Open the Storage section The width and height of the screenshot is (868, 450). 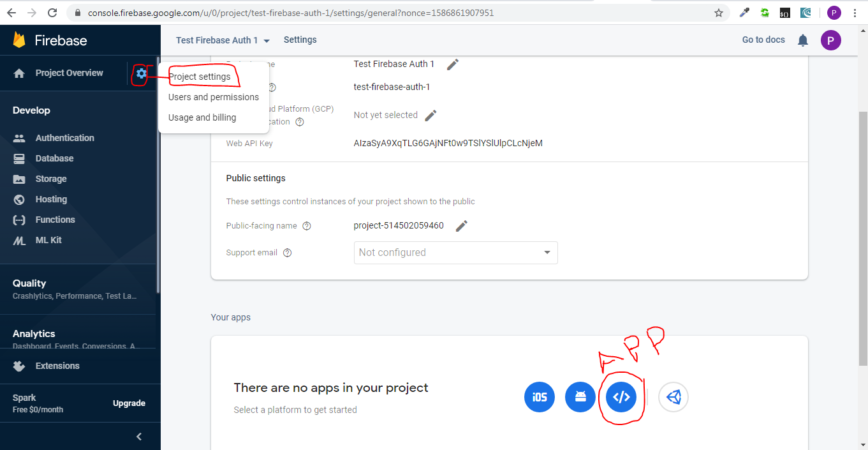pos(51,178)
